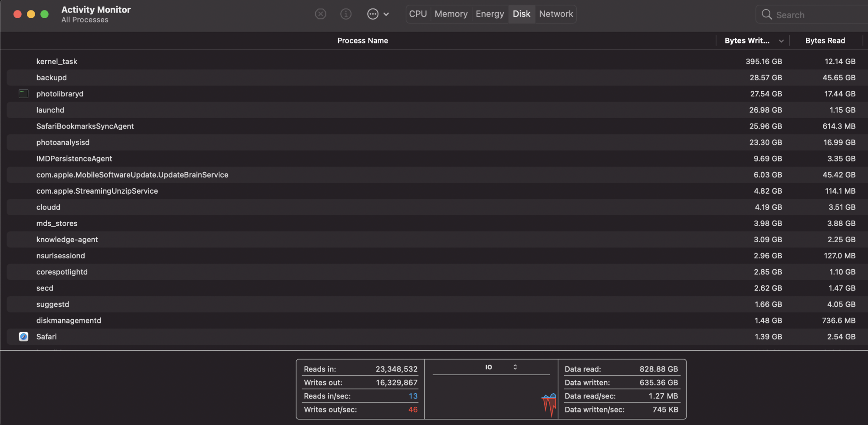Click the 45.65 GB bytes read value
Viewport: 868px width, 425px height.
point(839,78)
